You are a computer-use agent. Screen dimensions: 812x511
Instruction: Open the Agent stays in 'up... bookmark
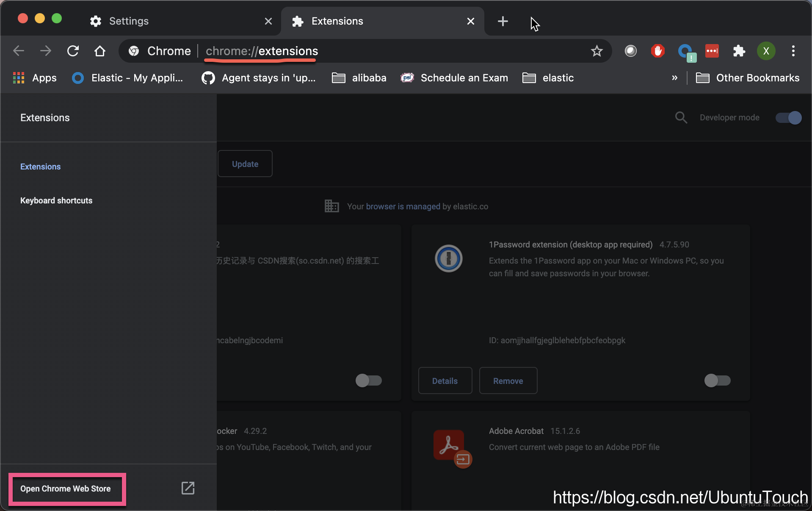click(259, 78)
